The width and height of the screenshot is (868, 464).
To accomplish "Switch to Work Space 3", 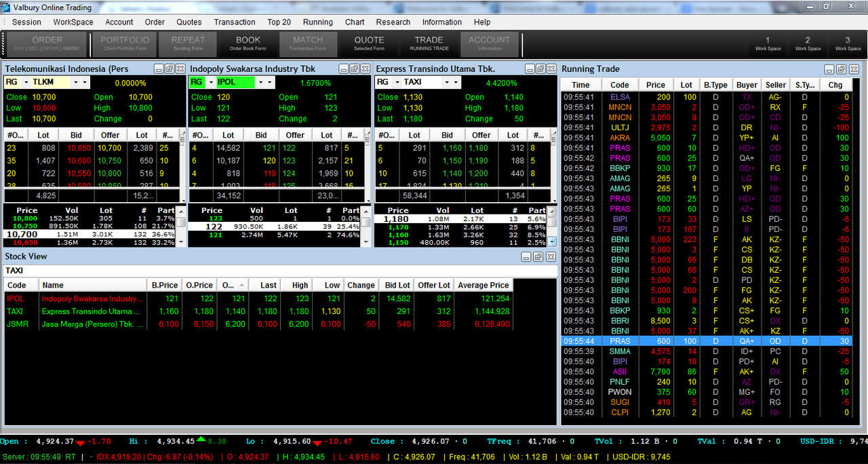I will tap(848, 43).
